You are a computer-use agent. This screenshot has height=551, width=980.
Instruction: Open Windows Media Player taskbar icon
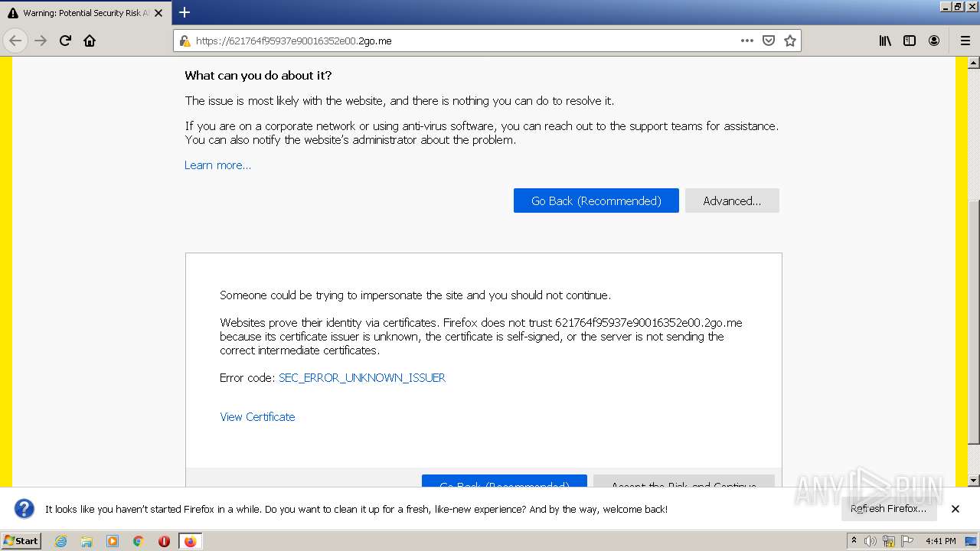pos(113,541)
